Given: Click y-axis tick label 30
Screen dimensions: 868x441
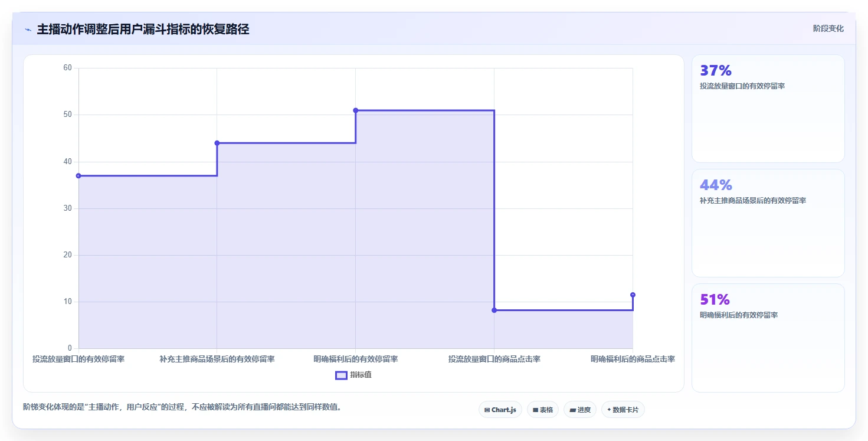Looking at the screenshot, I should 67,208.
